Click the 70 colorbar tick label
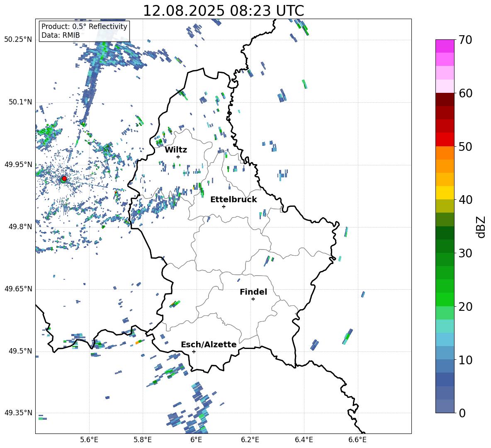The height and width of the screenshot is (448, 491). point(465,40)
